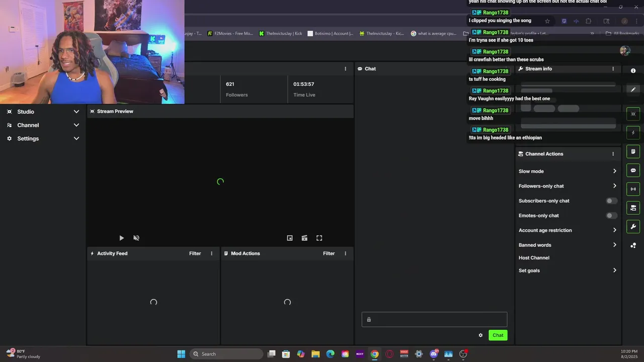
Task: Open the 'what is average cpu' bookmark
Action: tap(434, 34)
